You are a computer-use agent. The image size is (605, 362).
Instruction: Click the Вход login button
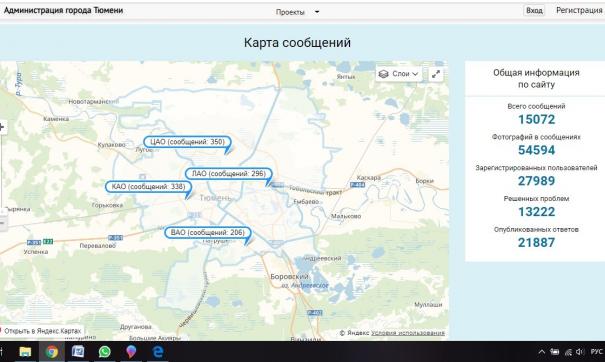tap(534, 10)
